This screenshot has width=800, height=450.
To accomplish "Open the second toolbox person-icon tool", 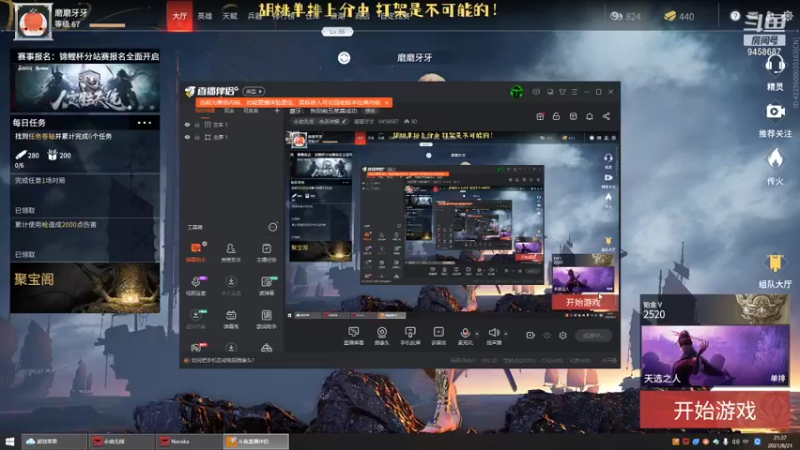I will click(x=231, y=252).
